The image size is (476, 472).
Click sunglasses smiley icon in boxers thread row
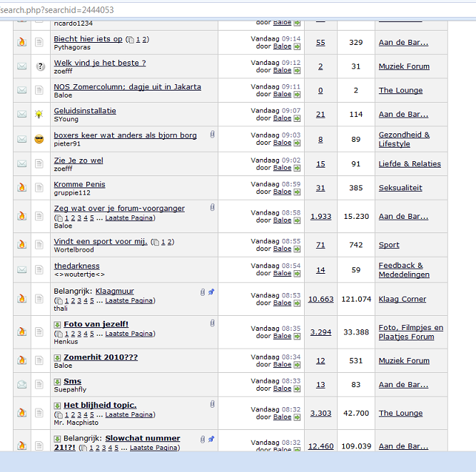tap(41, 139)
